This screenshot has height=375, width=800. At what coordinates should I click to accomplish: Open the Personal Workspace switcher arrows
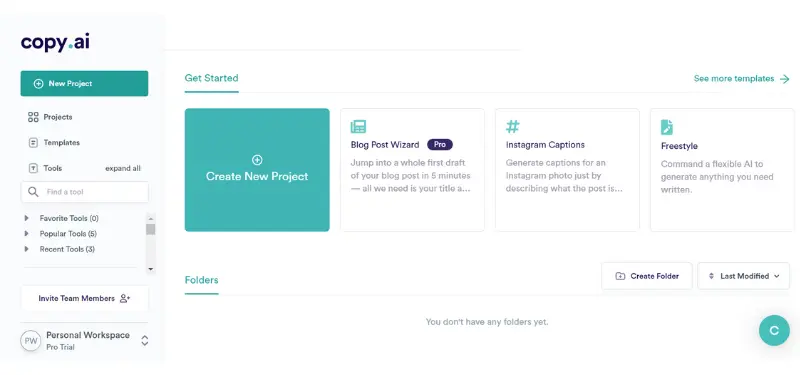pyautogui.click(x=145, y=340)
